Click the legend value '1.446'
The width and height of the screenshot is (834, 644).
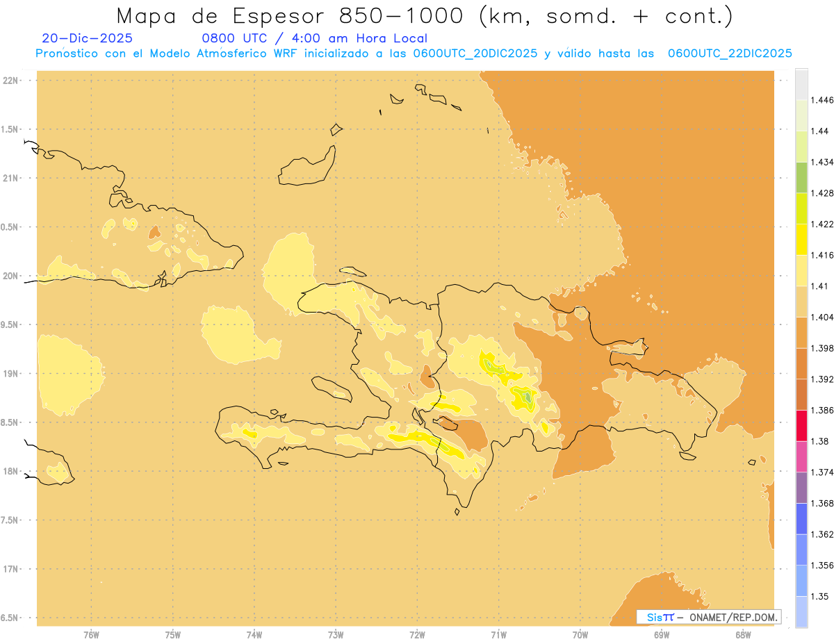point(822,100)
